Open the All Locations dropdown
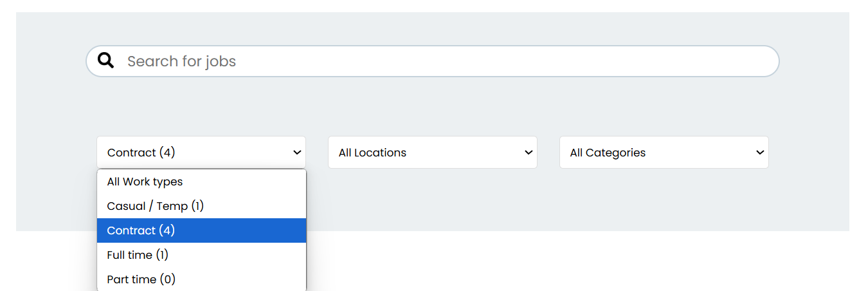The width and height of the screenshot is (868, 291). 433,153
